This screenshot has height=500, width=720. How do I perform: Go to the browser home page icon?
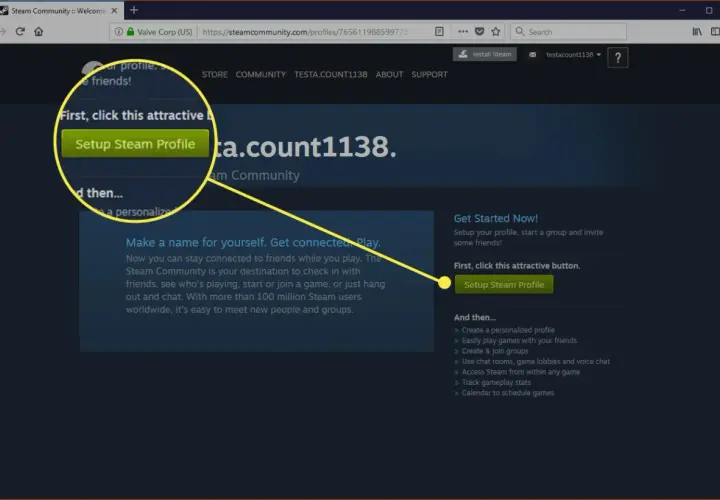[x=39, y=31]
